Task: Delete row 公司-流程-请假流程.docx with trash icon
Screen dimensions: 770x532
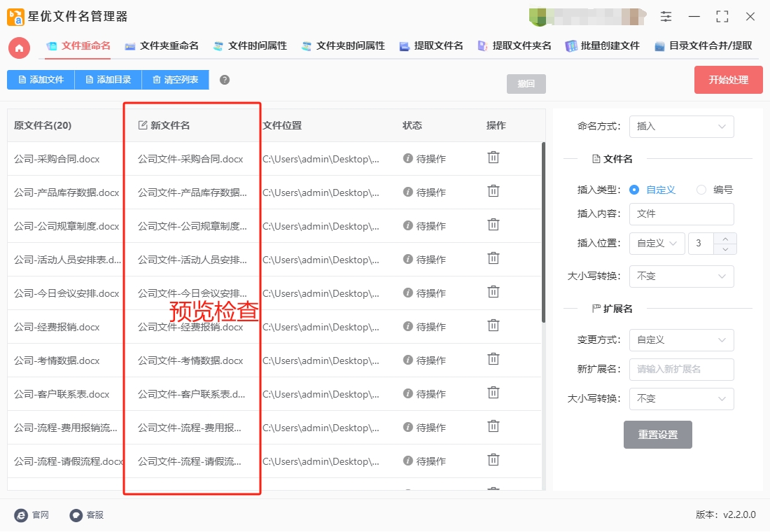Action: pos(493,460)
